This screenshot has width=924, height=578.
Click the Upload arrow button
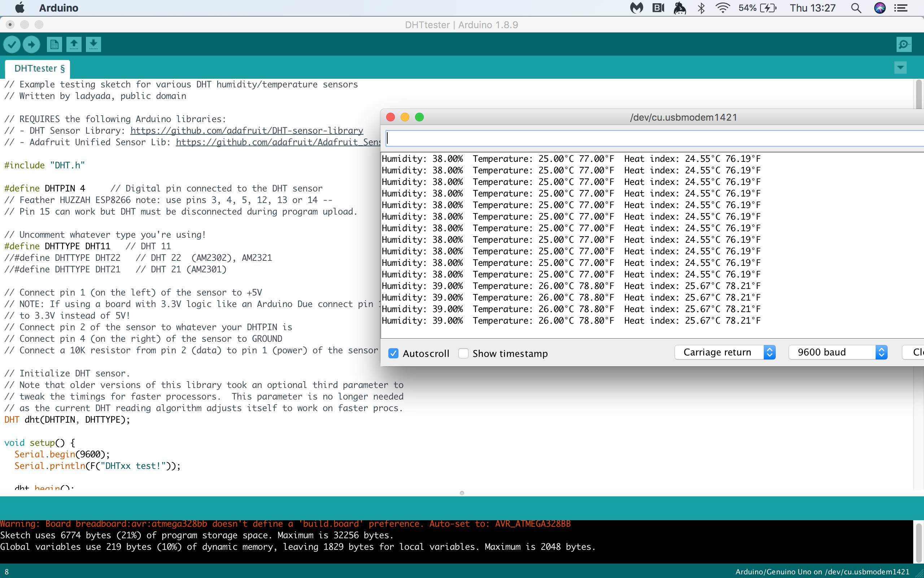[31, 45]
